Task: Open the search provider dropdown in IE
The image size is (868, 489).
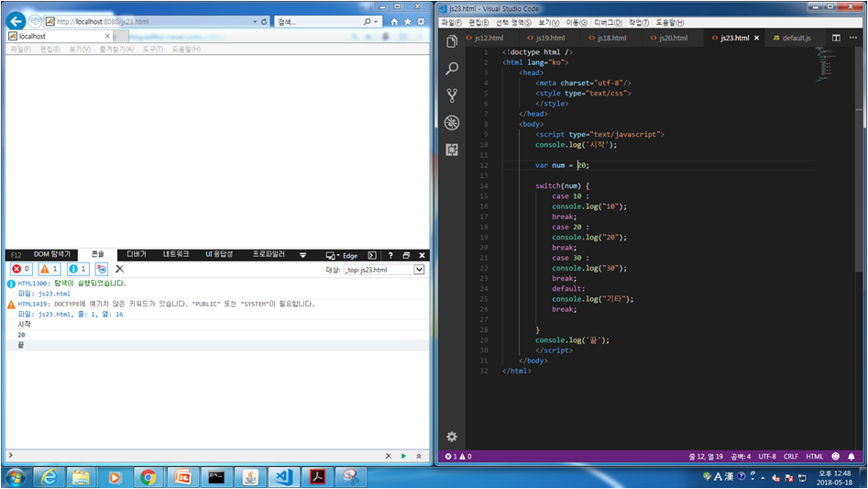Action: (x=376, y=22)
